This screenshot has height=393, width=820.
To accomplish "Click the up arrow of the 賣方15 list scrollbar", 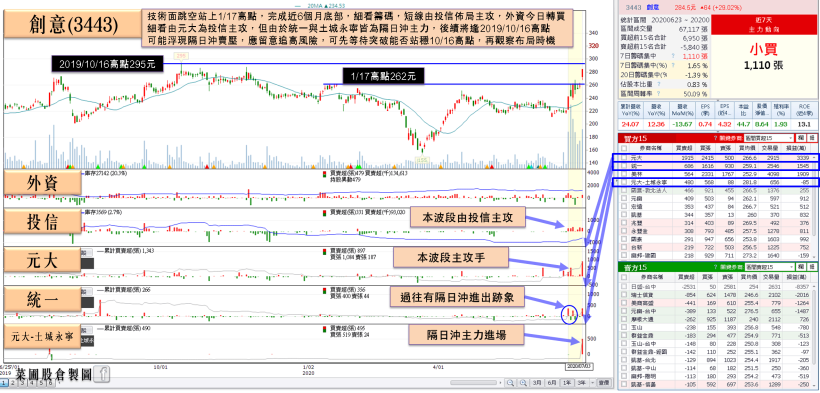I will [x=814, y=287].
